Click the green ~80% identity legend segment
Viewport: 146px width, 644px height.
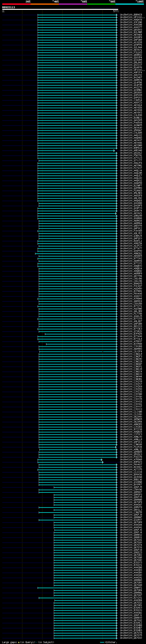[101, 4]
